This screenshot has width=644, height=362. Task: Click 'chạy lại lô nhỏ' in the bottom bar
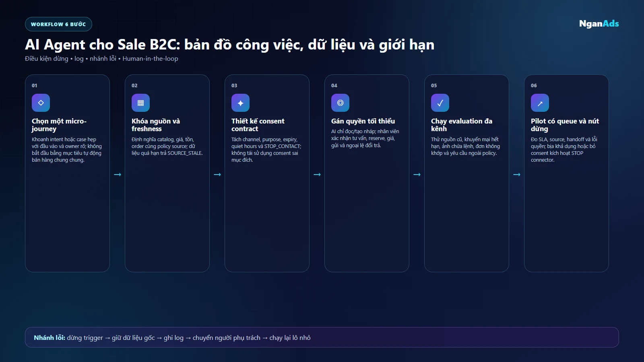click(290, 338)
